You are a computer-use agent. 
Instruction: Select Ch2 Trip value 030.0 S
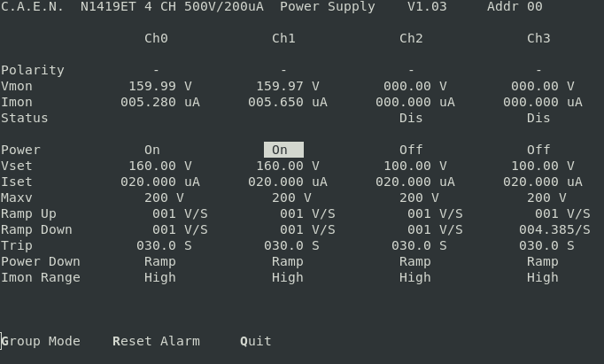click(x=419, y=245)
